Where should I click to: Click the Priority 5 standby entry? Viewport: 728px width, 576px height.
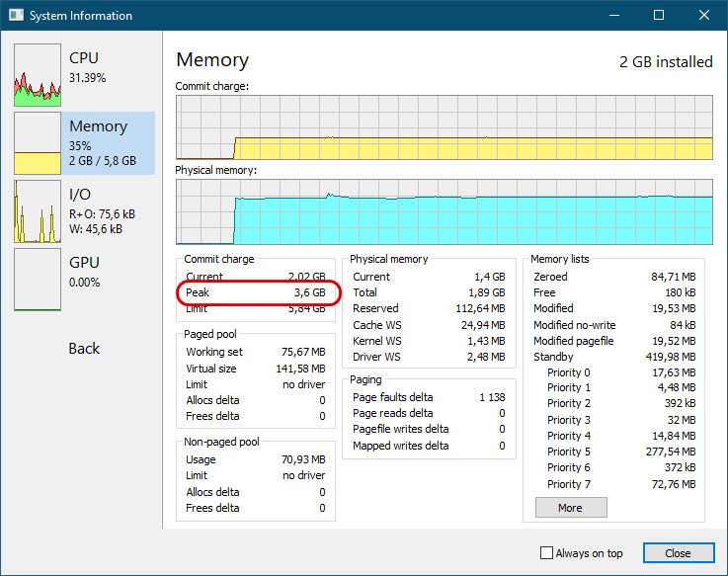(621, 452)
